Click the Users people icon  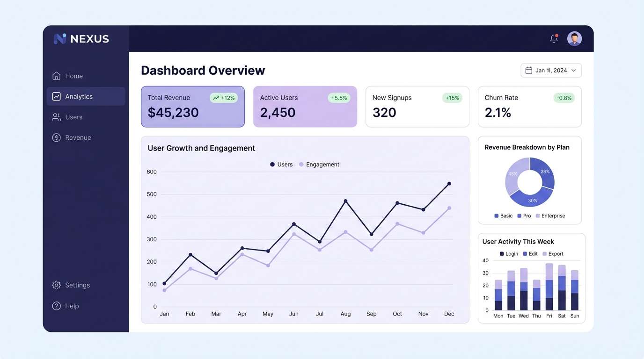[56, 117]
